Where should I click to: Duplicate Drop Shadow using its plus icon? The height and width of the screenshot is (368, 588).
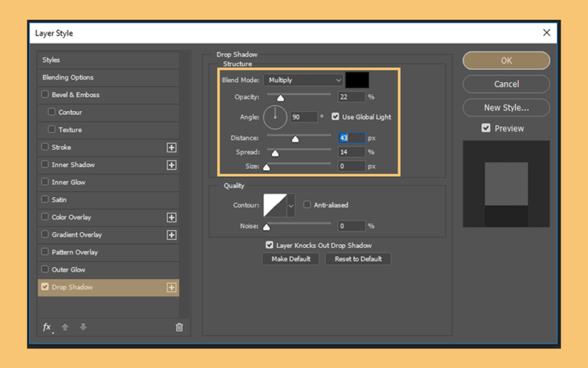171,288
